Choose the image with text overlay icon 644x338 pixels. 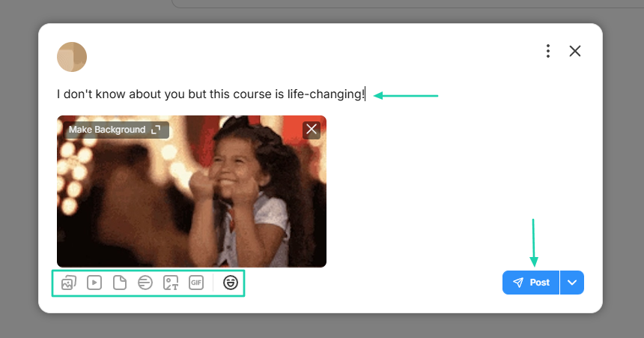tap(171, 283)
